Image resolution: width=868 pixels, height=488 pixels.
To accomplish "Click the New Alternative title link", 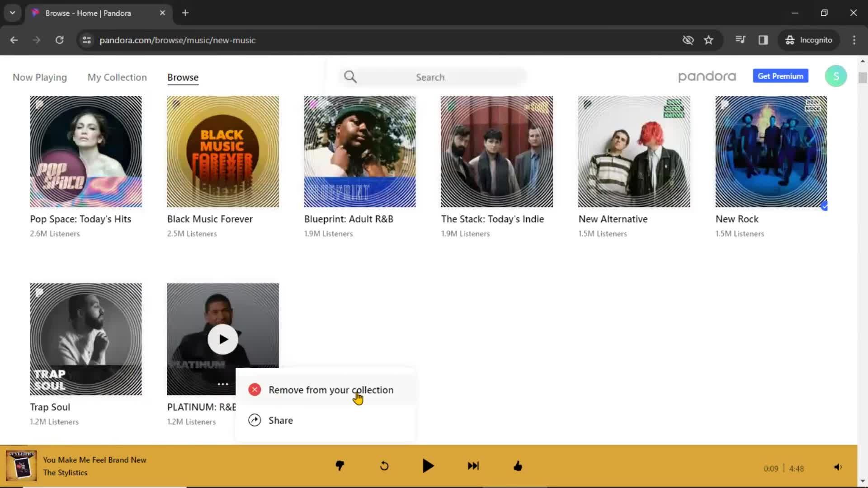I will (613, 219).
